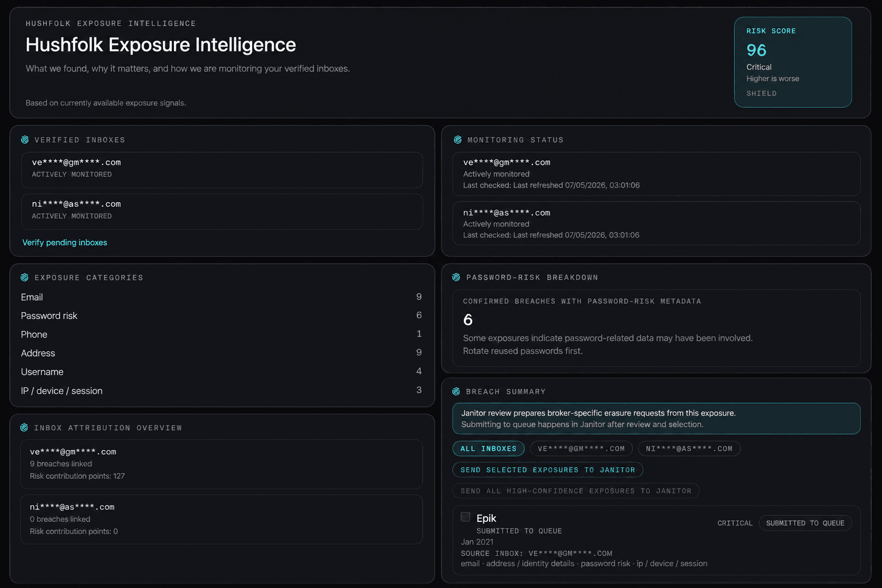882x588 pixels.
Task: Select the All Inboxes filter
Action: click(x=489, y=448)
